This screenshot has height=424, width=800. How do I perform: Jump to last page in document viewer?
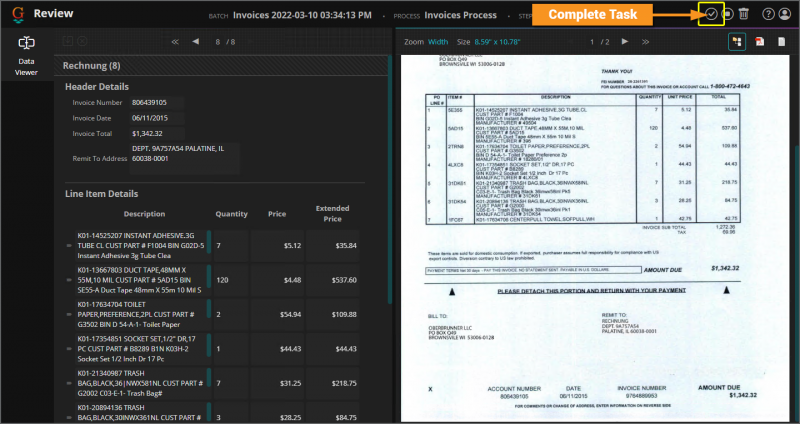tap(647, 42)
